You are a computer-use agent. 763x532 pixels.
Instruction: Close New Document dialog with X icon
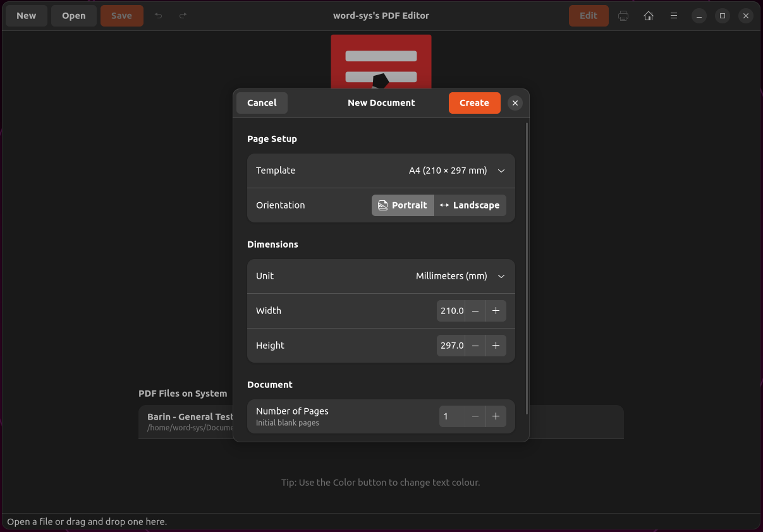click(515, 103)
